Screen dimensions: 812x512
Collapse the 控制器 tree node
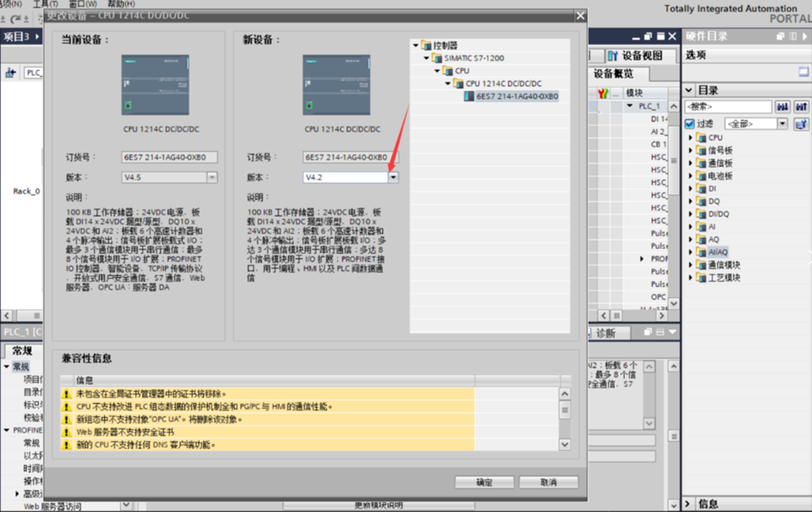click(x=416, y=46)
